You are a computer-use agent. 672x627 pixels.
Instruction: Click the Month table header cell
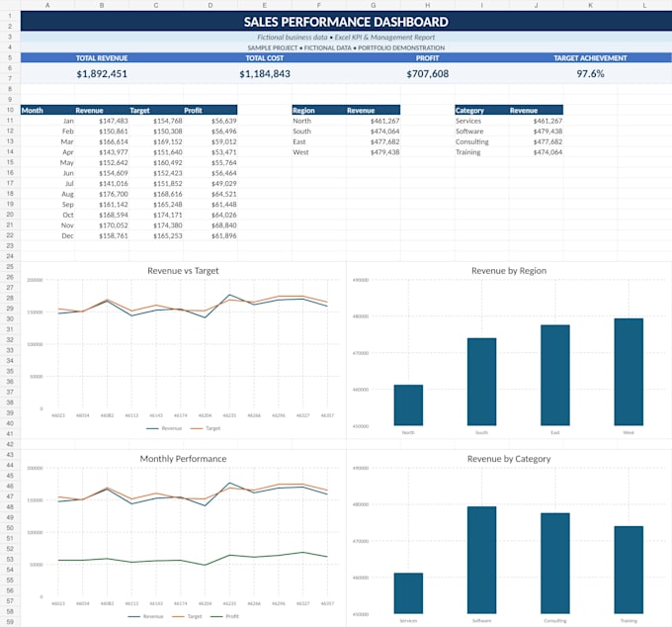click(47, 110)
